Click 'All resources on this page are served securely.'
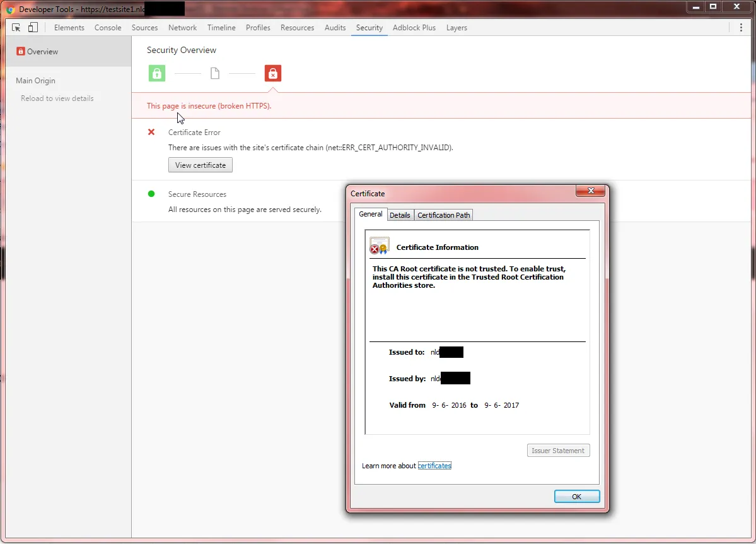 tap(245, 209)
